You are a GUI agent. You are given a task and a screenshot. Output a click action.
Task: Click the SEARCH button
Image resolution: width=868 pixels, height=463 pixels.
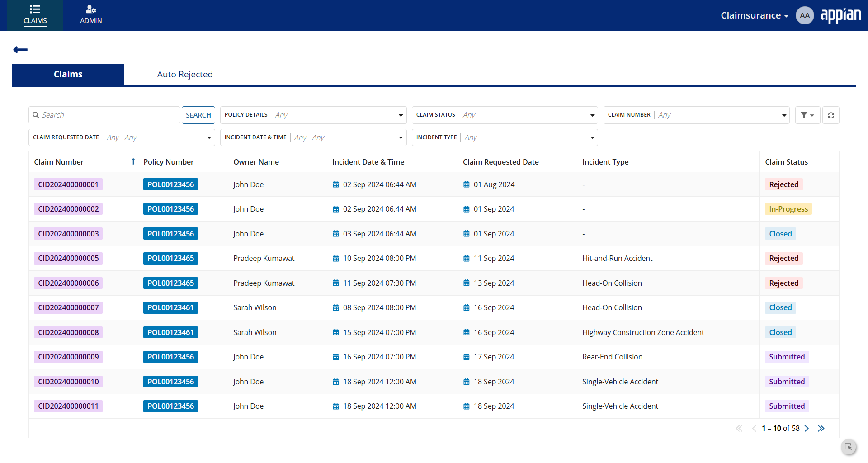click(x=198, y=115)
